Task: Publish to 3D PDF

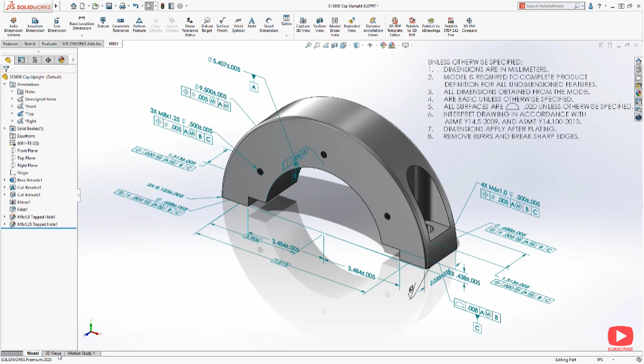Action: (412, 27)
